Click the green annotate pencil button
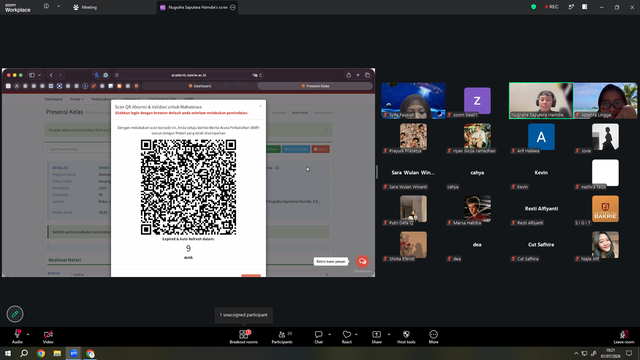Screen dimensions: 640x360 click(15, 314)
